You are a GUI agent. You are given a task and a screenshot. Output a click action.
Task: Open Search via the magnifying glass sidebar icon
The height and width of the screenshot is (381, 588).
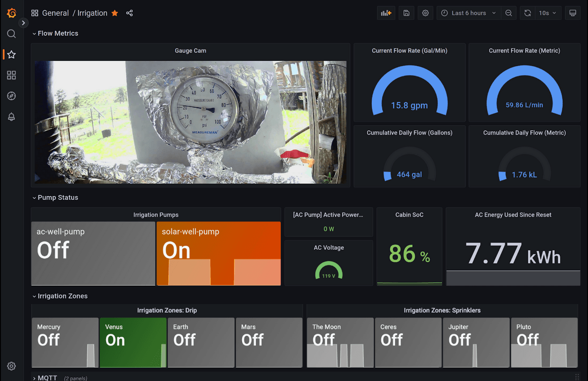point(11,33)
